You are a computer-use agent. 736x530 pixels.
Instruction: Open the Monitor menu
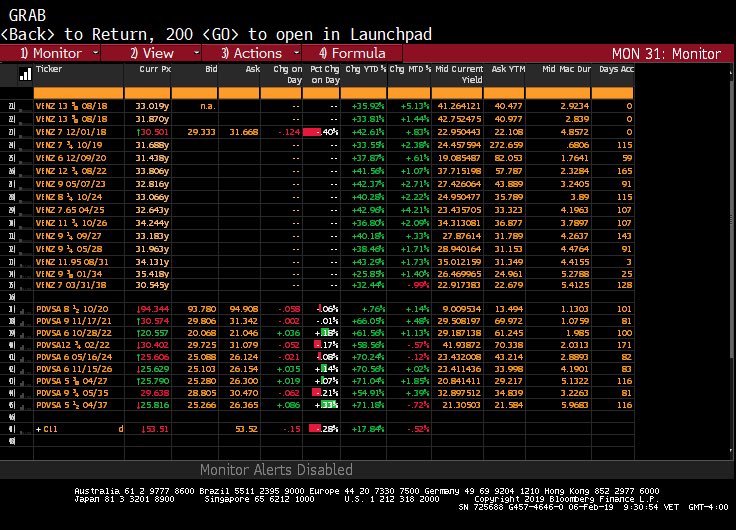click(x=51, y=53)
